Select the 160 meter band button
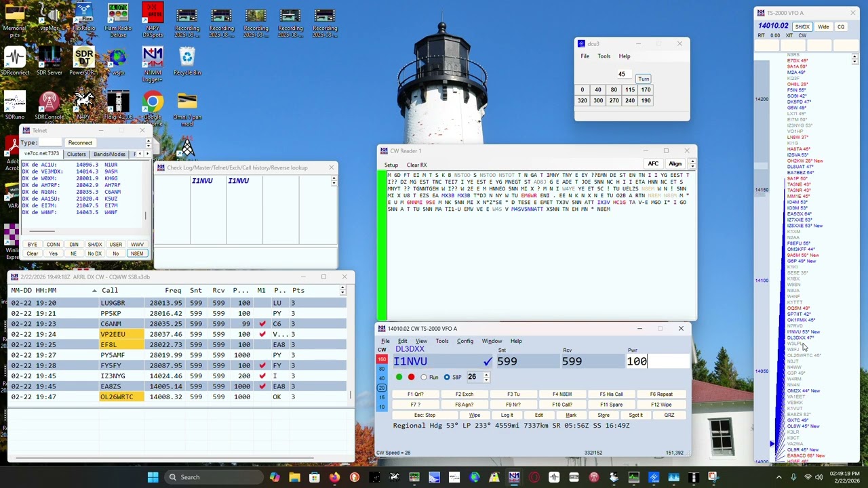868x488 pixels. (382, 359)
